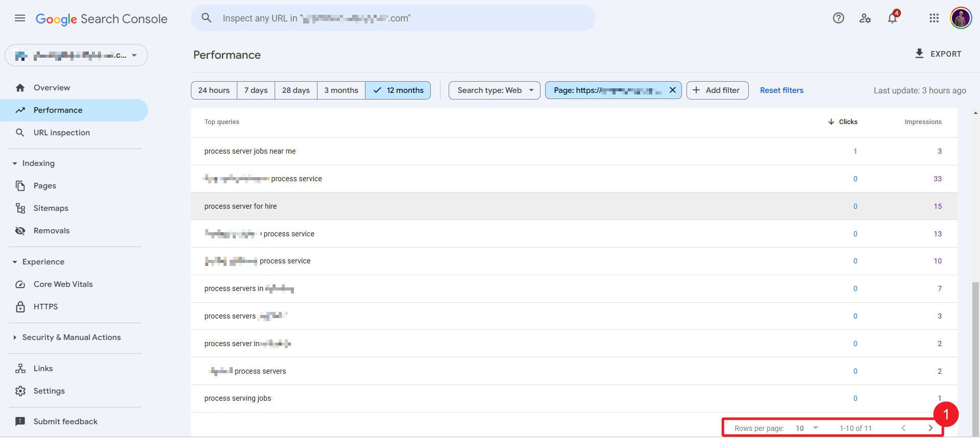Click Submit feedback
The height and width of the screenshot is (438, 980).
pyautogui.click(x=74, y=422)
